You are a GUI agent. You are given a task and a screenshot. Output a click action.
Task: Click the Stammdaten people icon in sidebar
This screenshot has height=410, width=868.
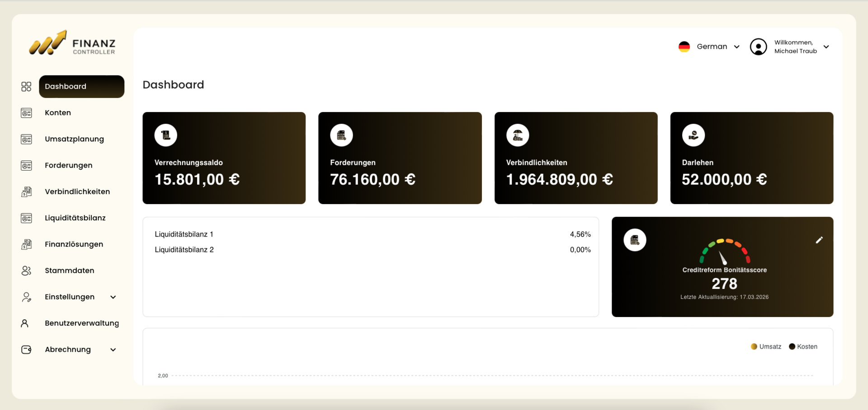click(x=26, y=270)
